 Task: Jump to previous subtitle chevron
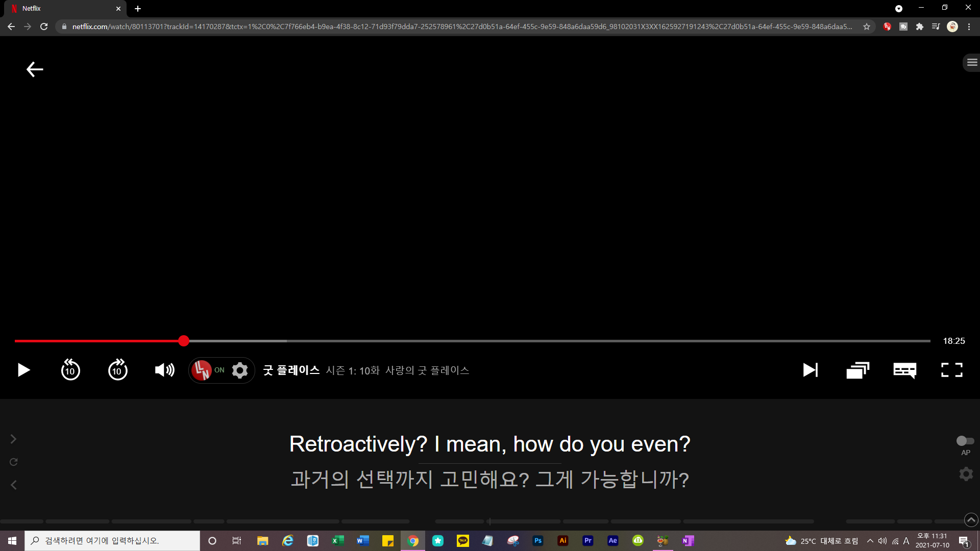coord(14,485)
